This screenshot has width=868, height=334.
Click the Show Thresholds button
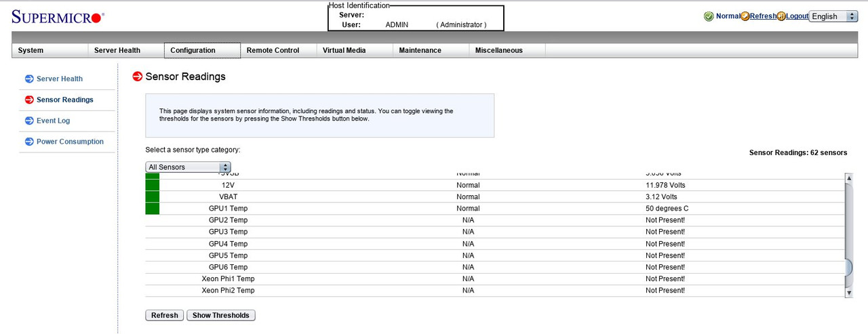[x=221, y=315]
